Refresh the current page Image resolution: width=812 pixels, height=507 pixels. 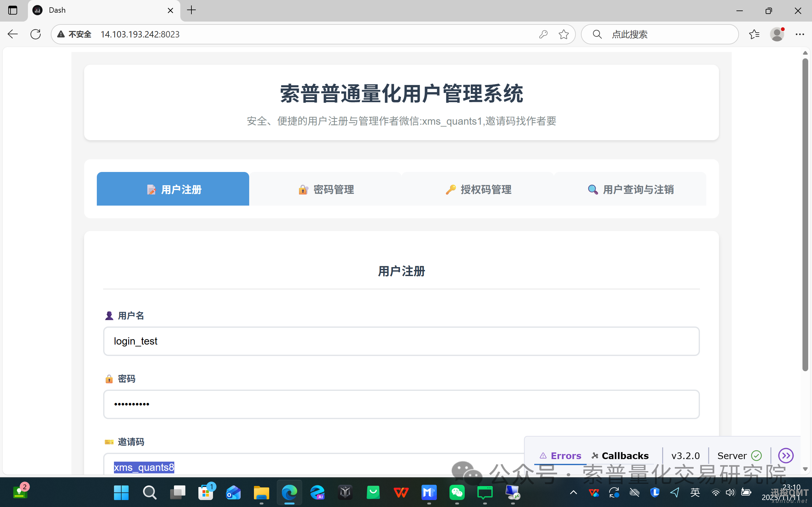[x=36, y=34]
